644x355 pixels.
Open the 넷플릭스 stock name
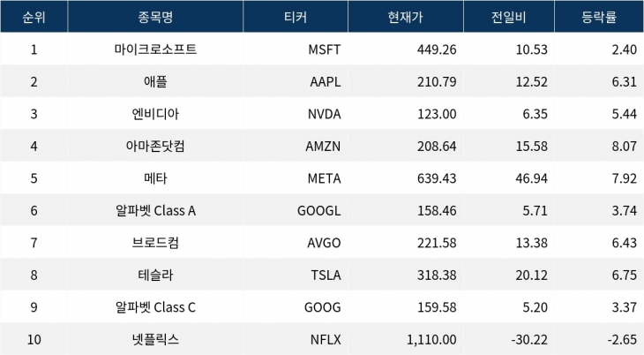pyautogui.click(x=156, y=339)
